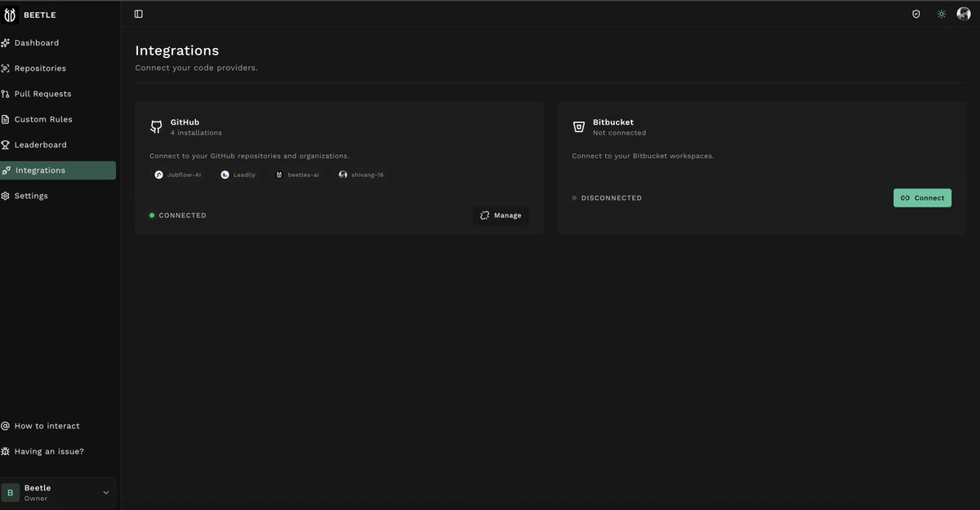Click the 'Bitbucket' card title
This screenshot has width=980, height=510.
pos(613,122)
